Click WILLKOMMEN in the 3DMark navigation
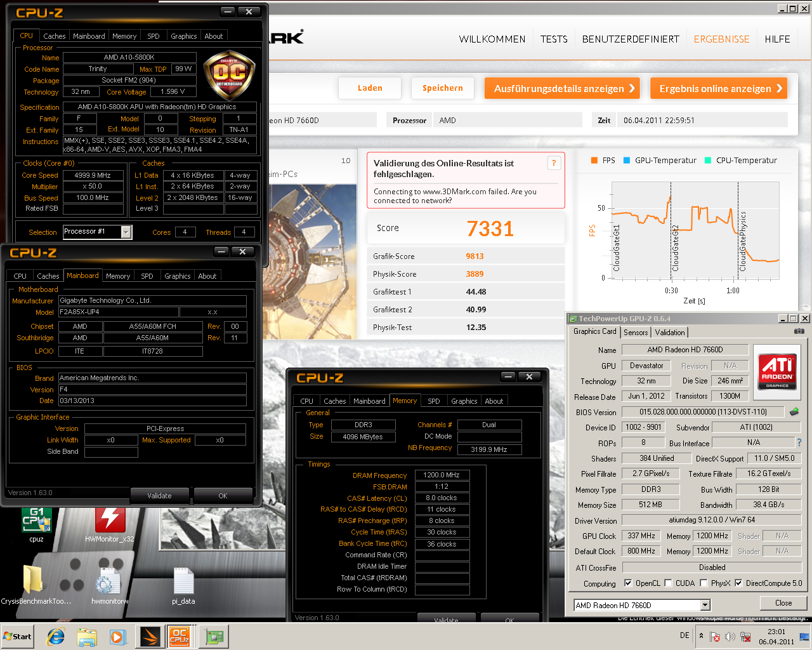Screen dimensions: 812x650 [x=492, y=39]
